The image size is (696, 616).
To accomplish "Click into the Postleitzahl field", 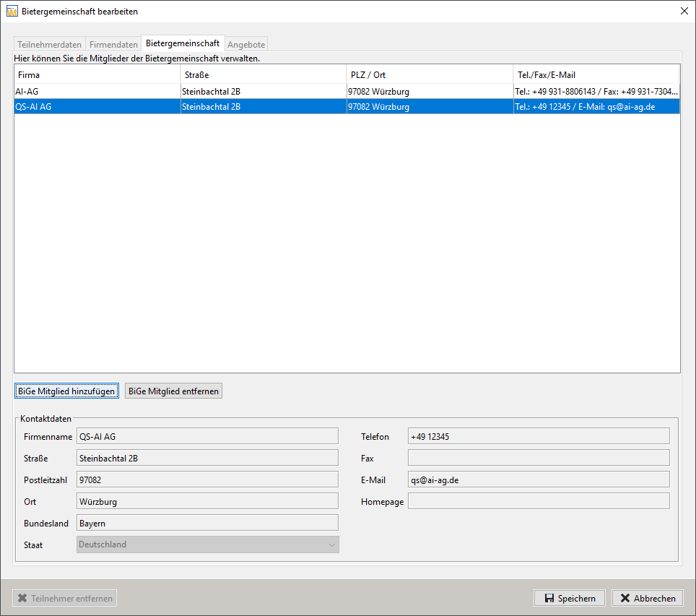I will click(207, 480).
